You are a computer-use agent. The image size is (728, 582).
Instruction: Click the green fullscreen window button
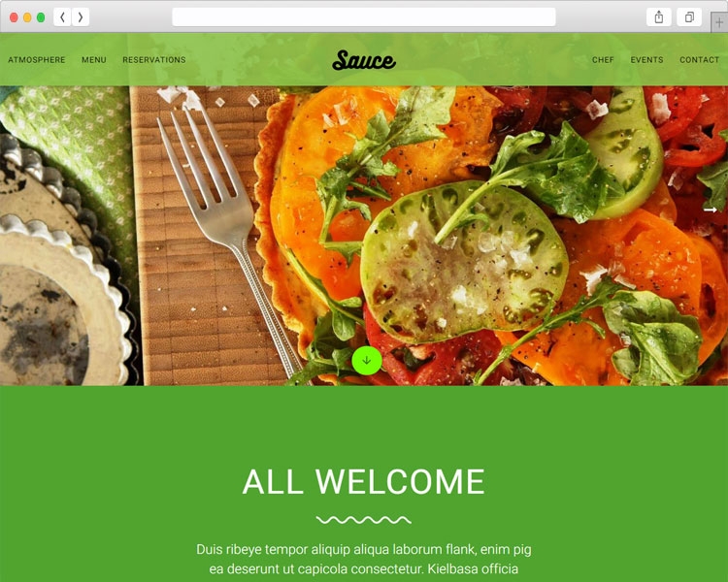(x=41, y=17)
